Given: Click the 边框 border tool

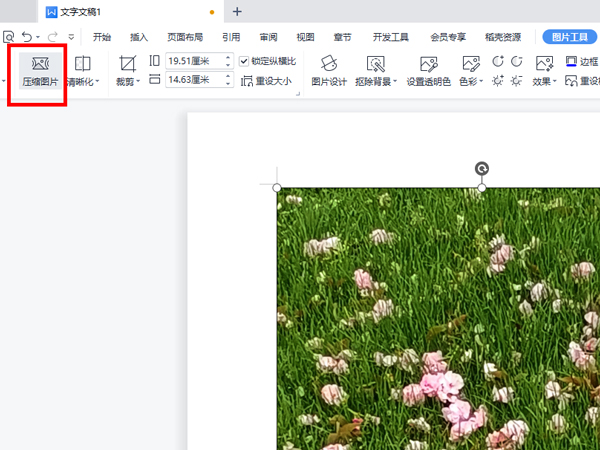Looking at the screenshot, I should pyautogui.click(x=582, y=62).
